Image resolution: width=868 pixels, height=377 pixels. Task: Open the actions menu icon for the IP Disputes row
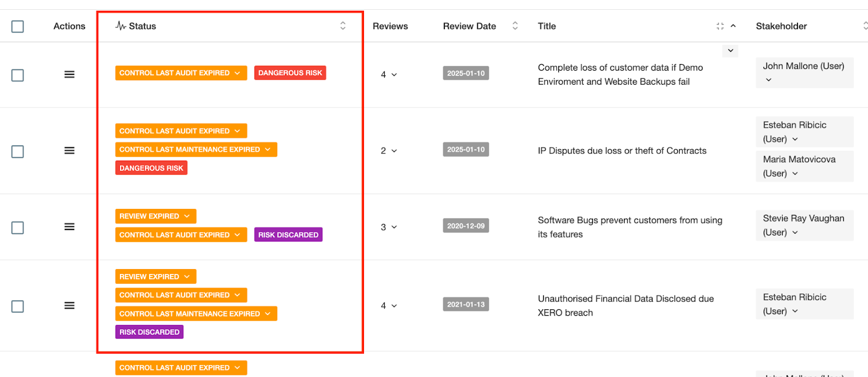69,150
